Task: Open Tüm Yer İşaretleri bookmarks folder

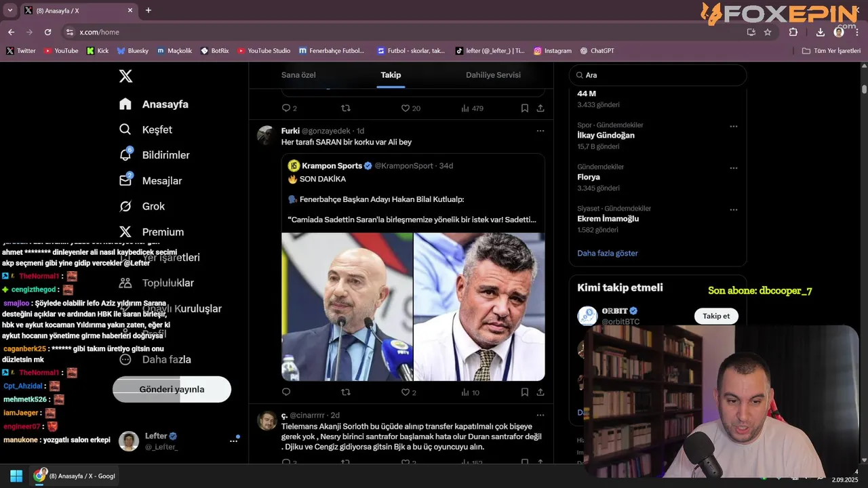Action: pyautogui.click(x=831, y=51)
